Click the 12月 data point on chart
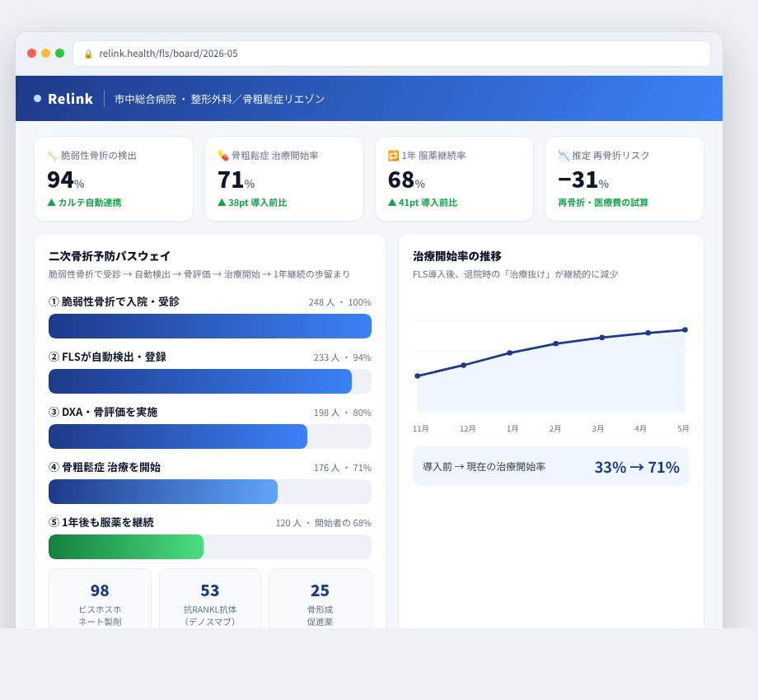This screenshot has height=700, width=758. click(464, 365)
